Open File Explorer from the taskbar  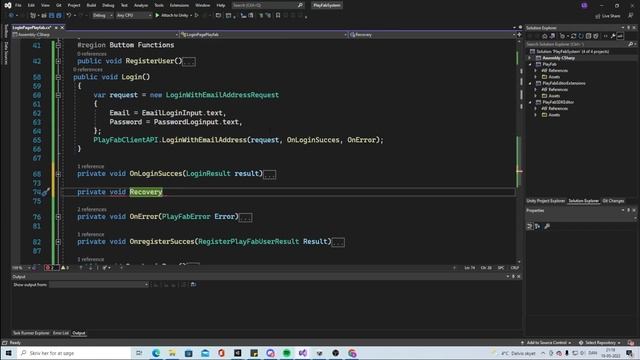172,353
